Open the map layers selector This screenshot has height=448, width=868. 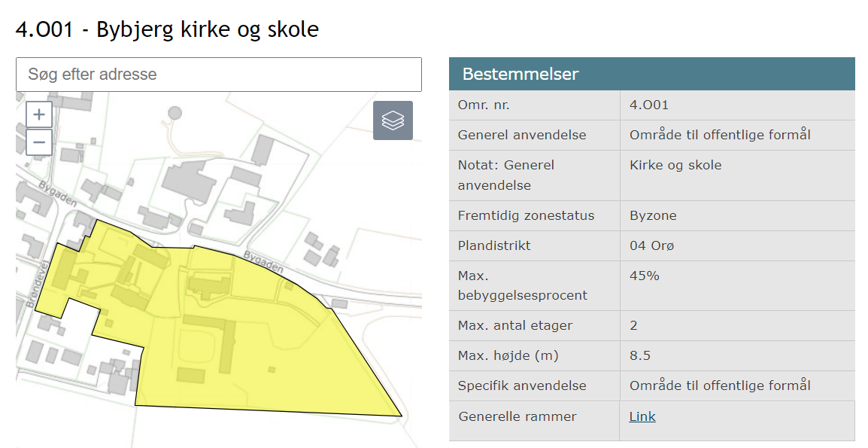pyautogui.click(x=393, y=120)
